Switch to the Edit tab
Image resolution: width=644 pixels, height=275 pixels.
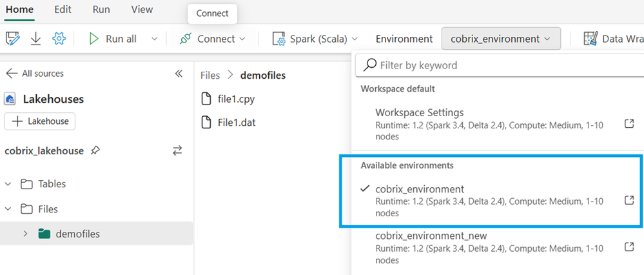click(63, 10)
